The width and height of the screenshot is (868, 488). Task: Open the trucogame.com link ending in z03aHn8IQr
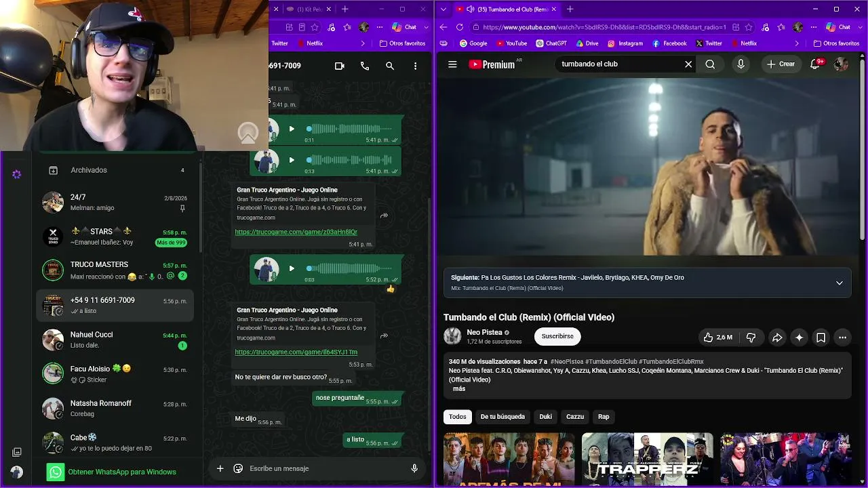[x=296, y=232]
